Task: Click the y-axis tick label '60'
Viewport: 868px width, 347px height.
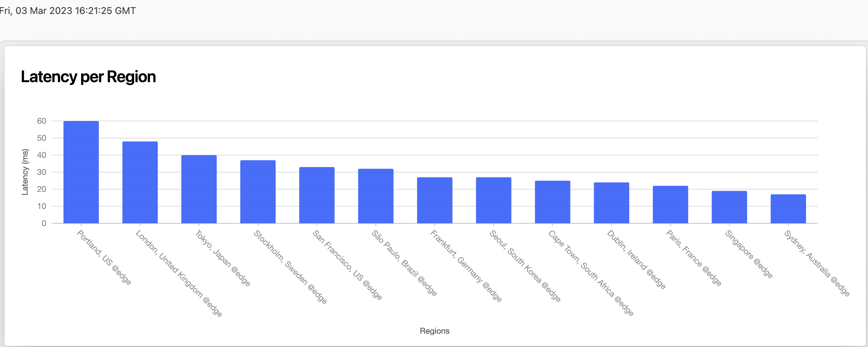Action: pos(42,121)
